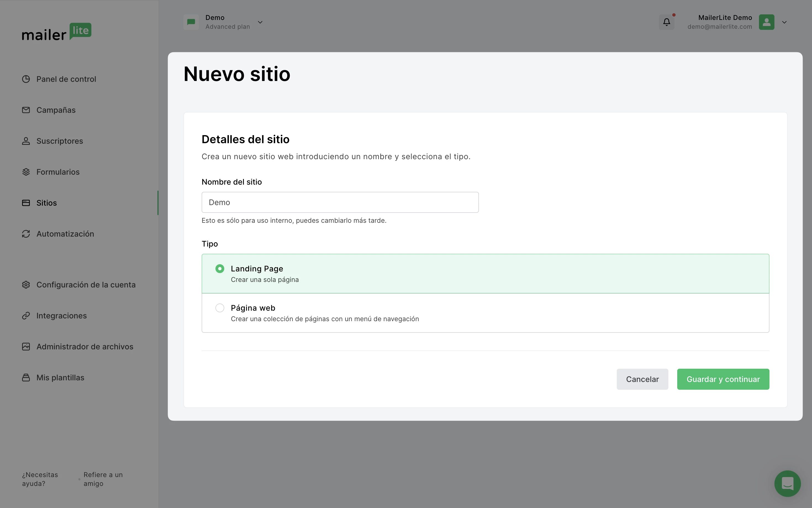Click the Tipo label

click(x=209, y=243)
